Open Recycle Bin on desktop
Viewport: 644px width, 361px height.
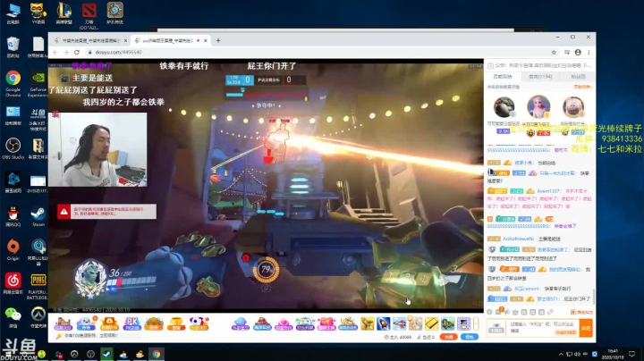point(13,46)
